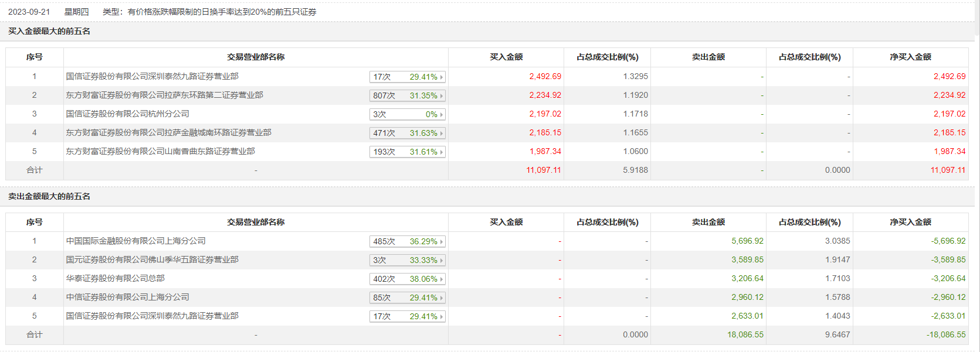980x352 pixels.
Task: Expand the 3次 33.33% stats box
Action: pos(408,260)
